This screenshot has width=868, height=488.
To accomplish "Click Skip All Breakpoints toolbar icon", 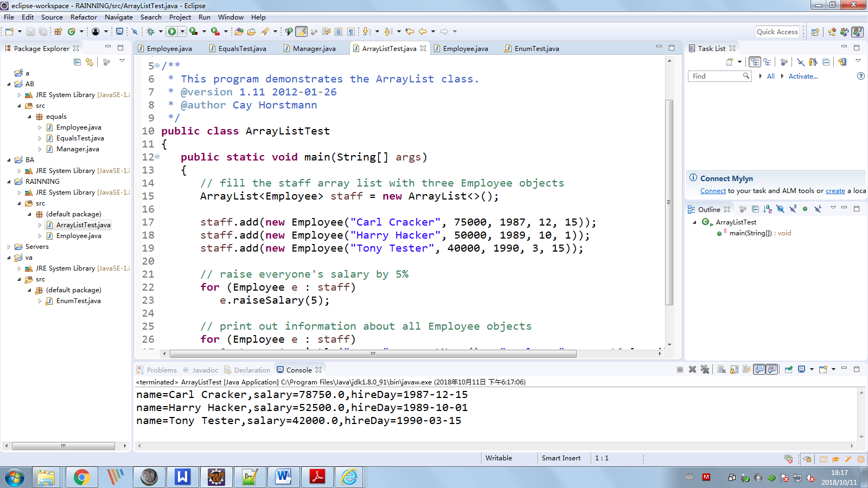I will click(135, 31).
